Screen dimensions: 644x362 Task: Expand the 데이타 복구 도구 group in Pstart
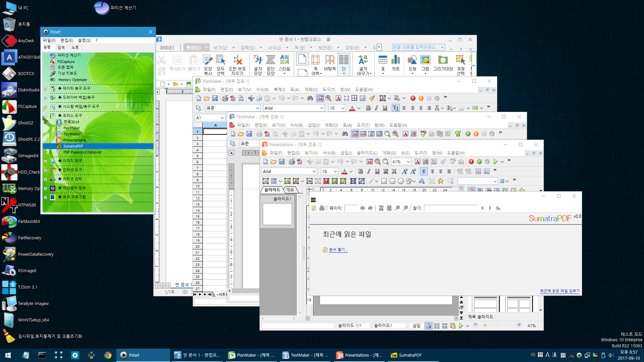tap(45, 89)
